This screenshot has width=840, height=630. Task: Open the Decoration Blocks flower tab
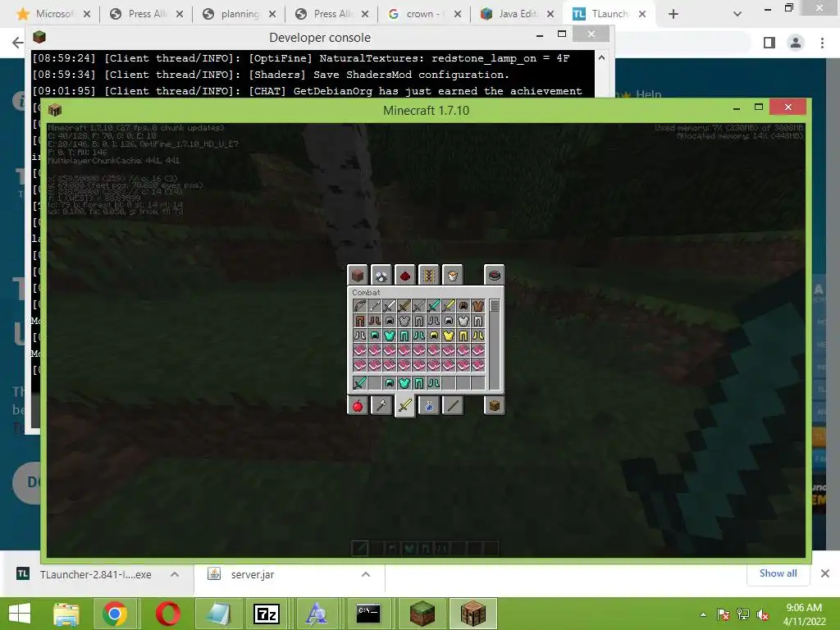click(x=381, y=276)
